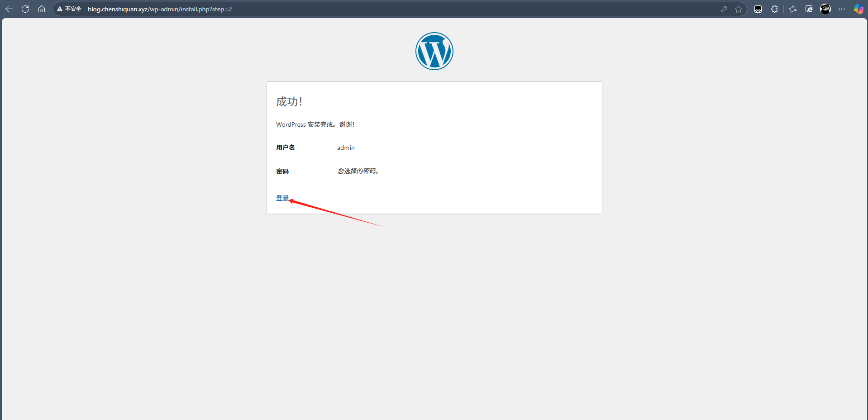Screen dimensions: 868x420
Task: Click the 不安全 site security warning
Action: click(x=69, y=9)
